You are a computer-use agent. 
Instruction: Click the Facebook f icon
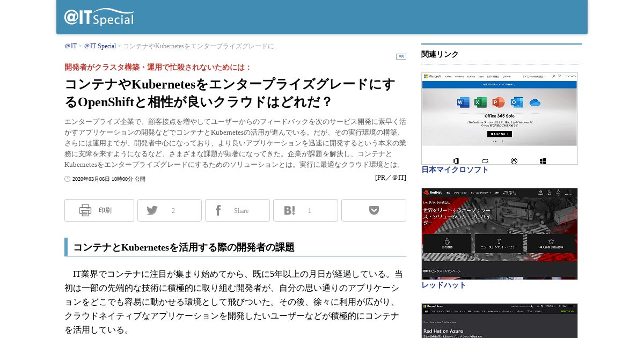pyautogui.click(x=218, y=210)
